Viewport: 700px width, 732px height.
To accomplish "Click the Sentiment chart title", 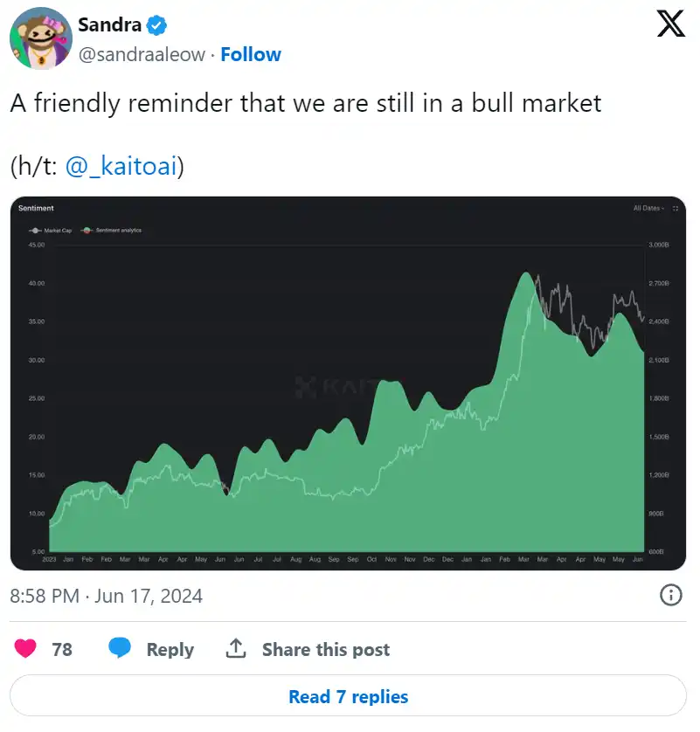I will point(36,208).
